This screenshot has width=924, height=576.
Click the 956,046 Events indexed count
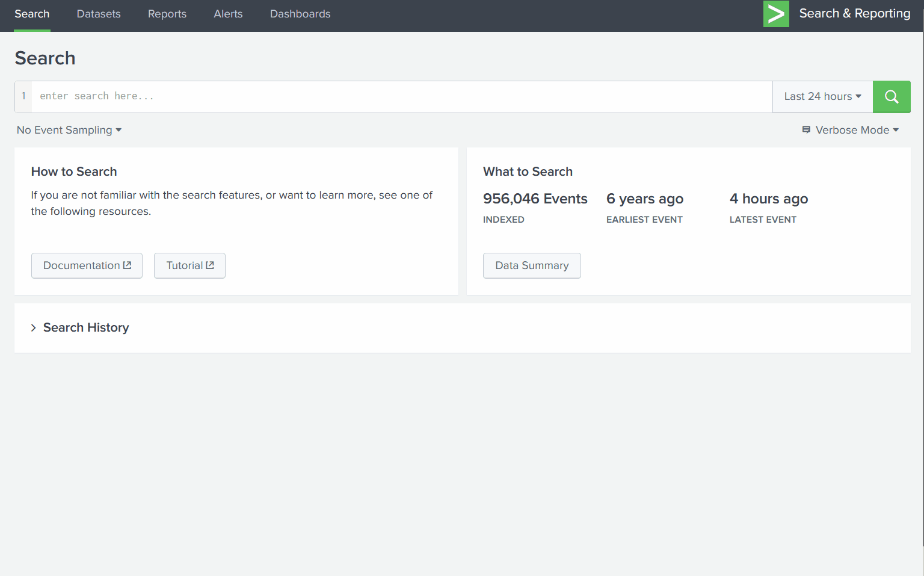535,199
